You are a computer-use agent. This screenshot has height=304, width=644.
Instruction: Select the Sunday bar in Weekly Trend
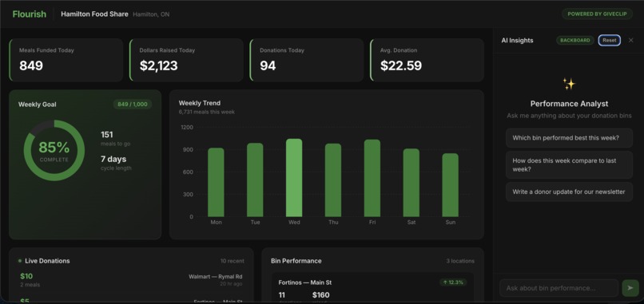pyautogui.click(x=450, y=185)
